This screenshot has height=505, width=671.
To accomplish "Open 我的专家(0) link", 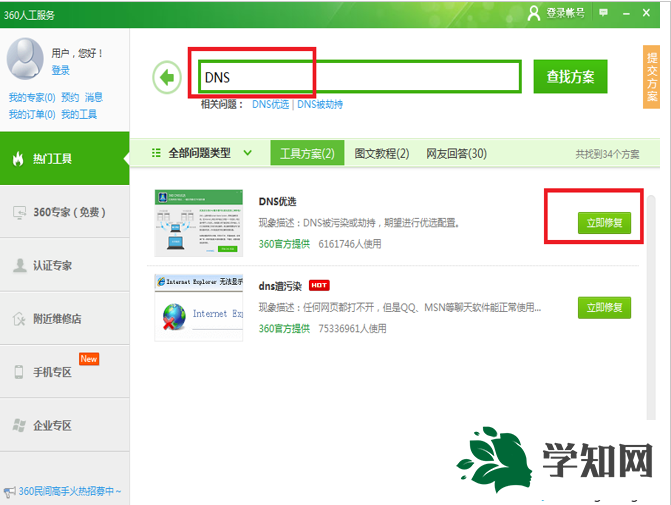I will (32, 98).
